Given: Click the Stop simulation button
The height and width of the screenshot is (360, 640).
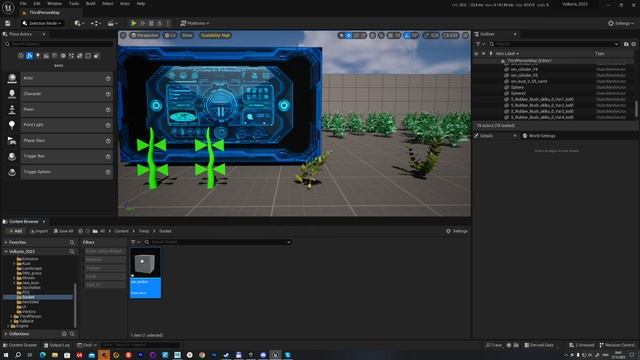Looking at the screenshot, I should tap(151, 23).
